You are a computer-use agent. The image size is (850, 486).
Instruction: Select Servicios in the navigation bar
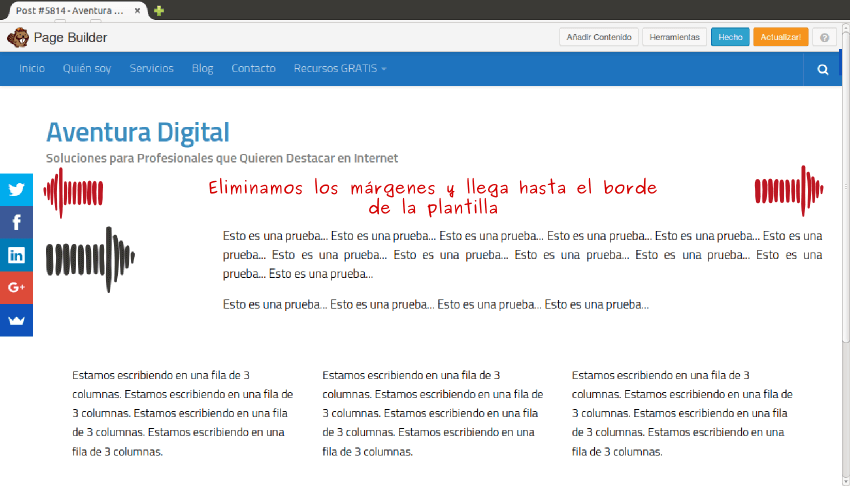151,69
